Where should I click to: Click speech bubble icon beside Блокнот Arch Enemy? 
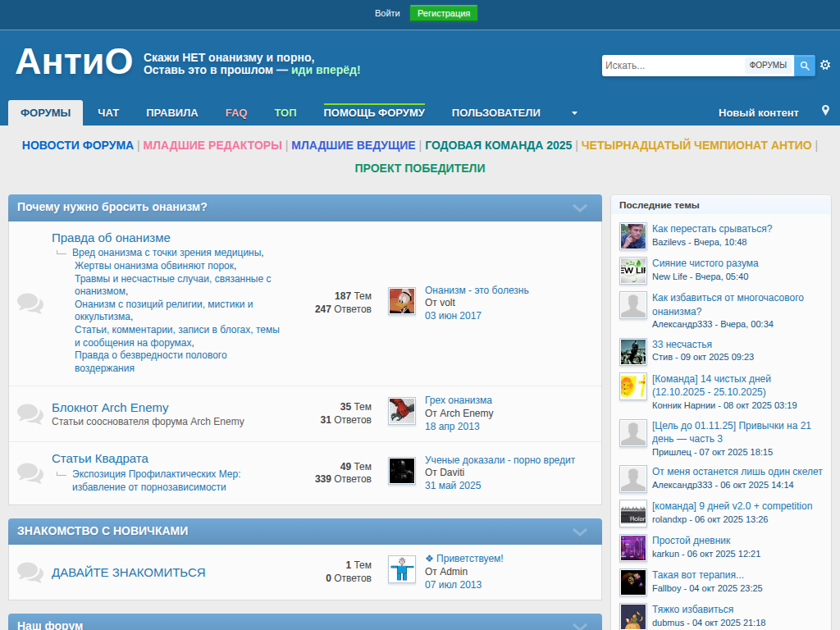click(30, 413)
